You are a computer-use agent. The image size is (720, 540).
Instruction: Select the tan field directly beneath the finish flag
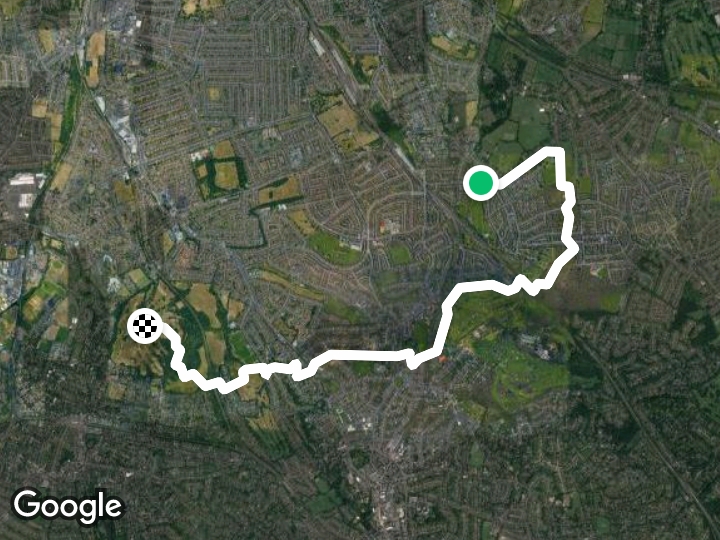click(133, 353)
